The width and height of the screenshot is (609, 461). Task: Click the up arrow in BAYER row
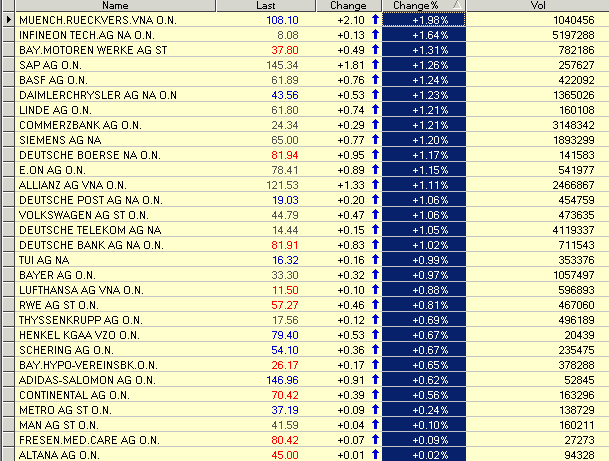click(375, 275)
